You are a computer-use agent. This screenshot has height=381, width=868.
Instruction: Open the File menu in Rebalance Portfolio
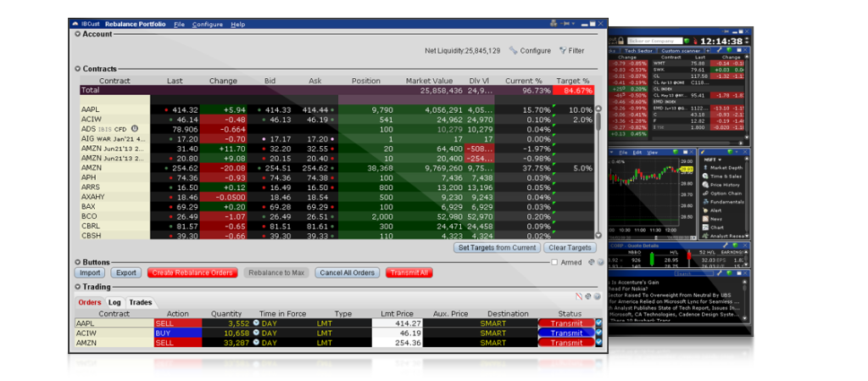click(x=180, y=25)
